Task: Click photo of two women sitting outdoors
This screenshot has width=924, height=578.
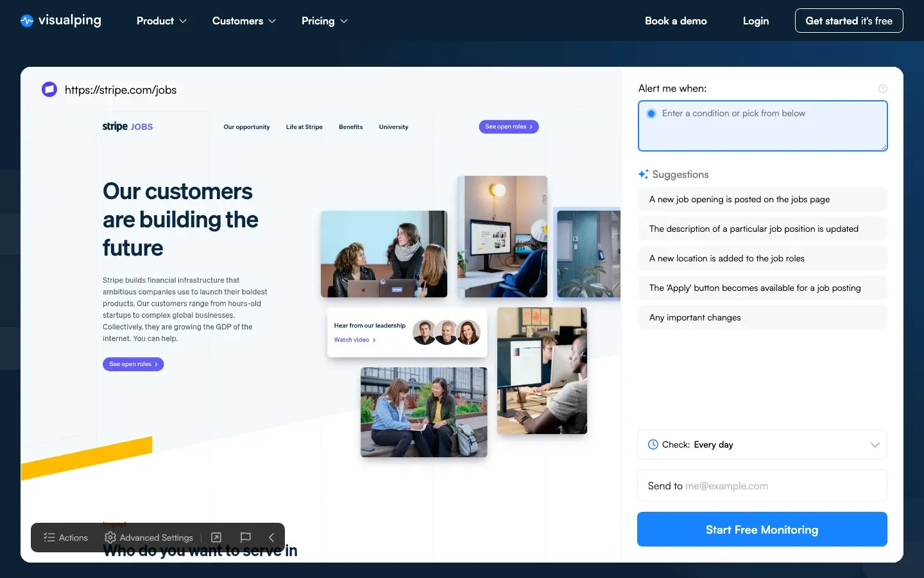Action: pos(424,412)
